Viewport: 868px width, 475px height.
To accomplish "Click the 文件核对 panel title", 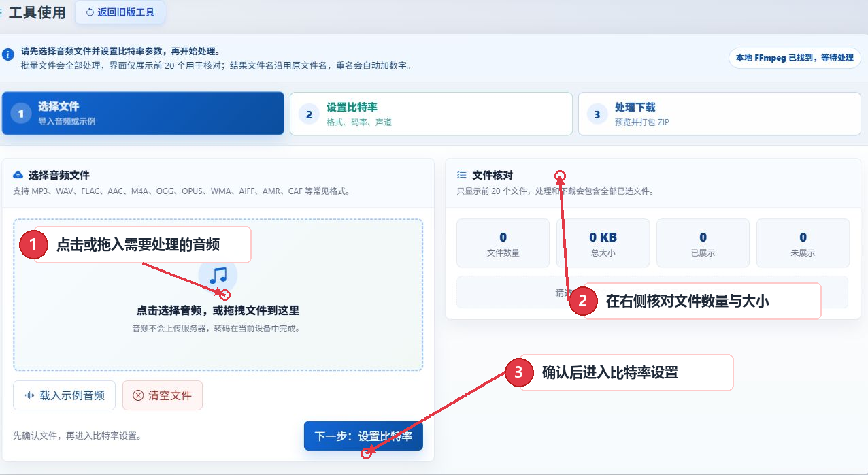I will (x=493, y=176).
